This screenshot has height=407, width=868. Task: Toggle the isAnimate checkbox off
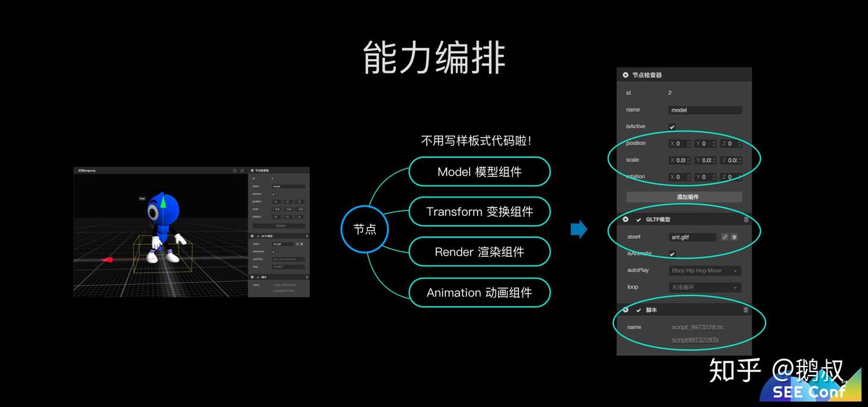(x=672, y=254)
